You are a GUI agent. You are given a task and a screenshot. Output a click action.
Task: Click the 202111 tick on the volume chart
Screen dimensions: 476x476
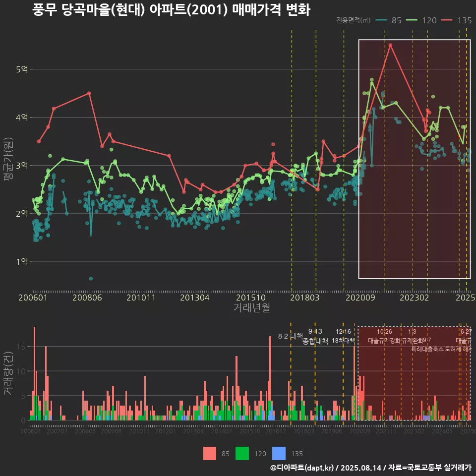pyautogui.click(x=386, y=431)
